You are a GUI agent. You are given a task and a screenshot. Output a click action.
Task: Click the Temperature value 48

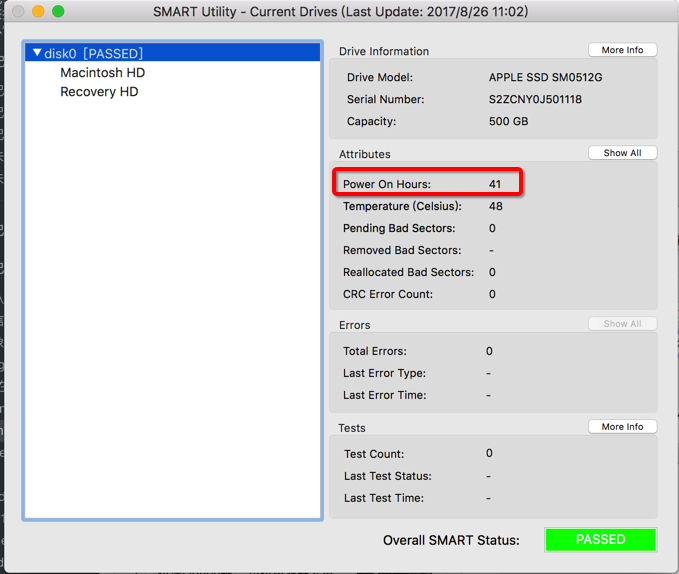(496, 206)
